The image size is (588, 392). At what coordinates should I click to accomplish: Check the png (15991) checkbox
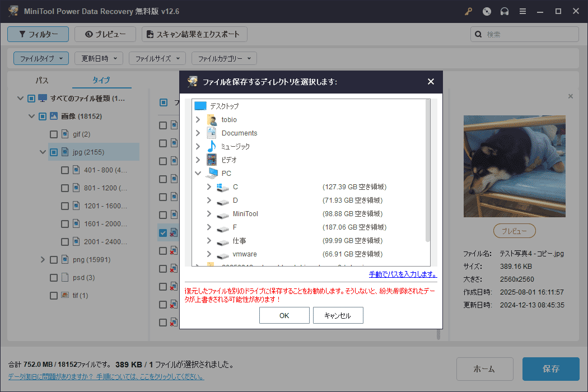(x=54, y=260)
